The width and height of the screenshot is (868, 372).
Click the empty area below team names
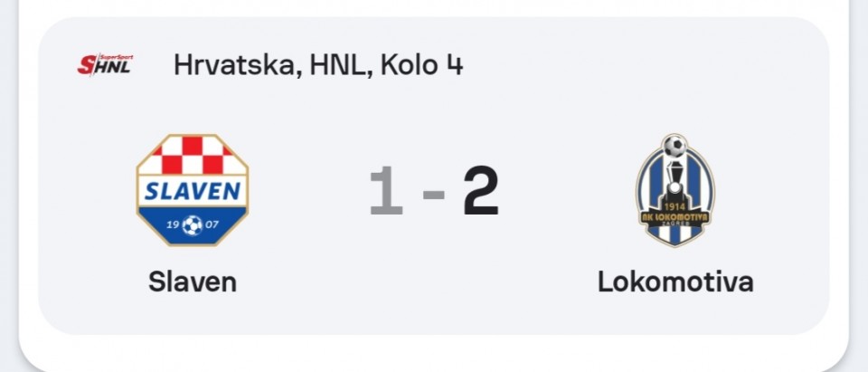(x=433, y=315)
